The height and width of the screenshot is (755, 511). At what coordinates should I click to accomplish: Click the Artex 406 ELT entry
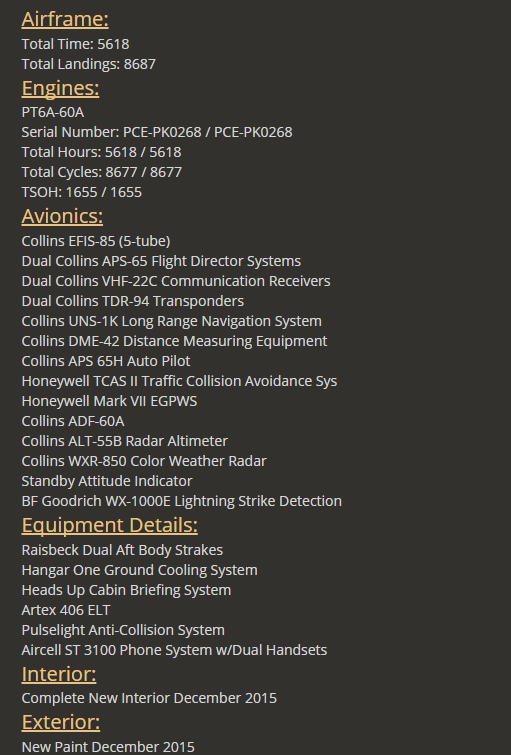(66, 611)
